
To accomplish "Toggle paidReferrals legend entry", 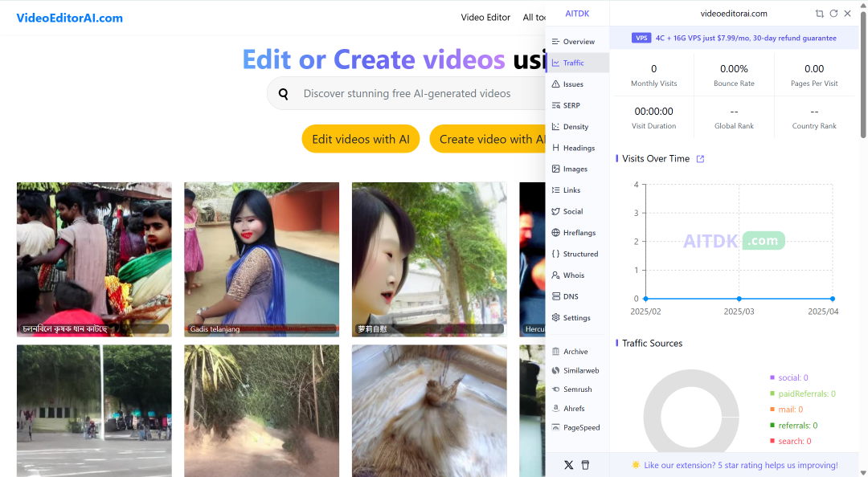I will click(x=803, y=394).
